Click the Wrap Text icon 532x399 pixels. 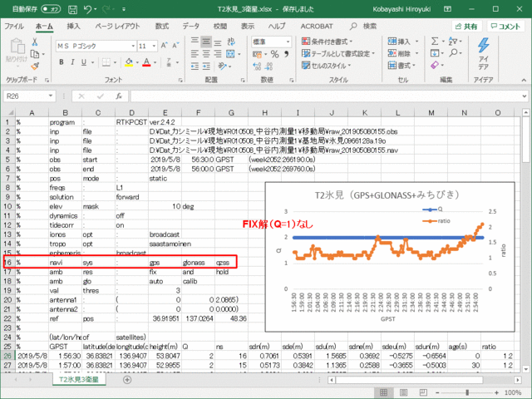(x=231, y=42)
